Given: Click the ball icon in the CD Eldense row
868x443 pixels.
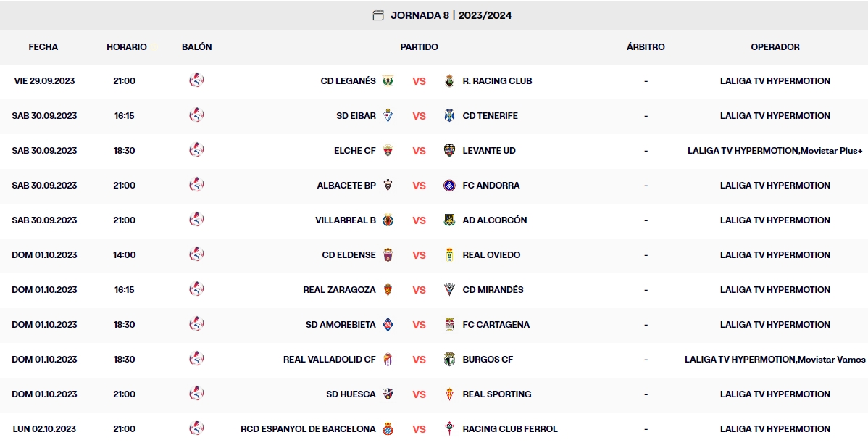Looking at the screenshot, I should tap(197, 254).
